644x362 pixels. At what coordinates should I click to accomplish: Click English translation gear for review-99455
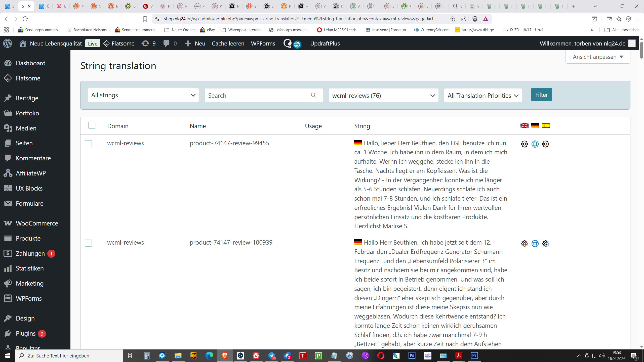[524, 144]
